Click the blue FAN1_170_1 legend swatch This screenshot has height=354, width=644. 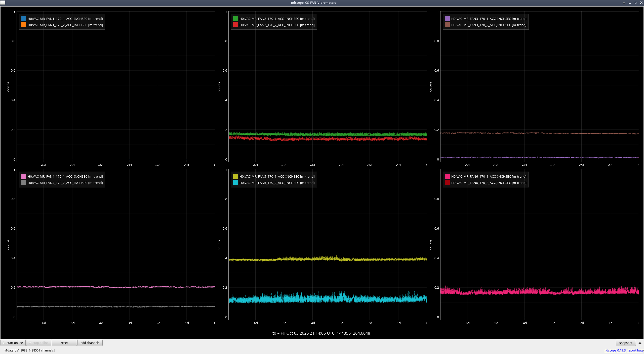tap(24, 19)
